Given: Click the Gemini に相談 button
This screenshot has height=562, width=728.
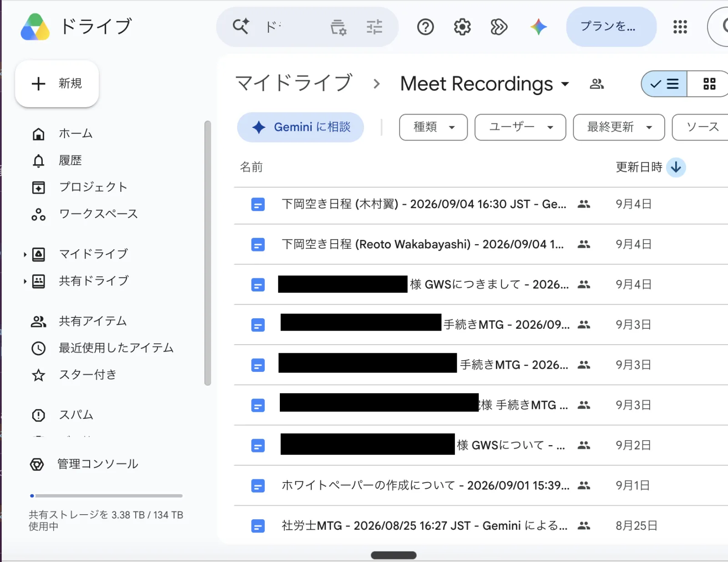Looking at the screenshot, I should click(300, 127).
